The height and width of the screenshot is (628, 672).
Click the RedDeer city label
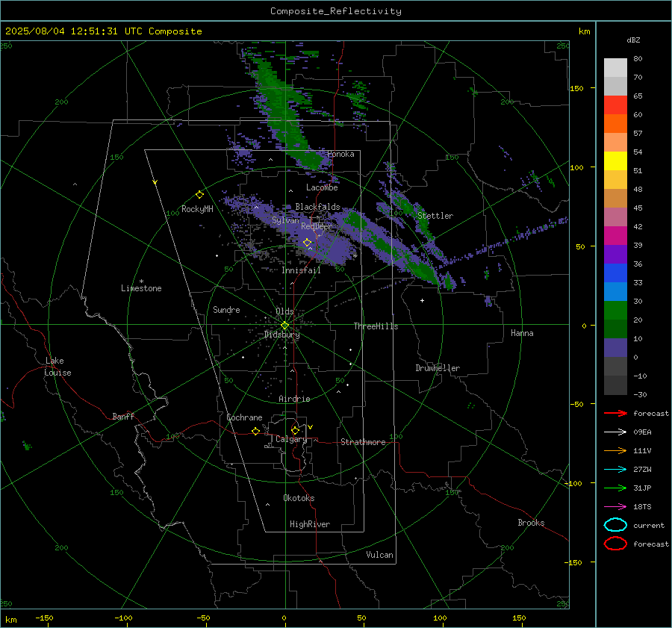(317, 226)
